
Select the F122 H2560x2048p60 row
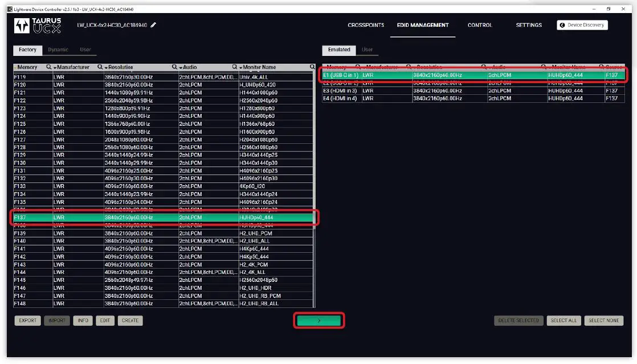coord(164,100)
